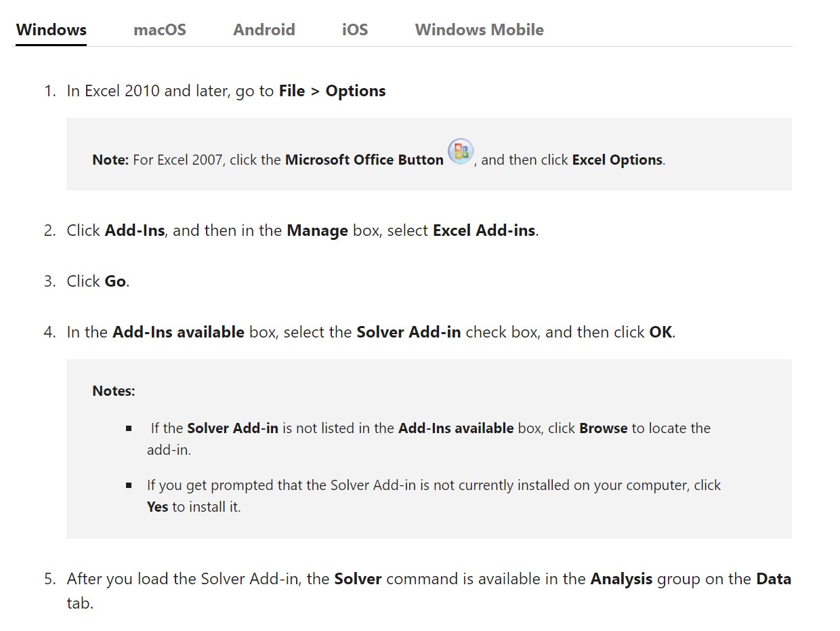This screenshot has height=631, width=840.
Task: Click the first bullet marker in Notes
Action: coord(129,427)
